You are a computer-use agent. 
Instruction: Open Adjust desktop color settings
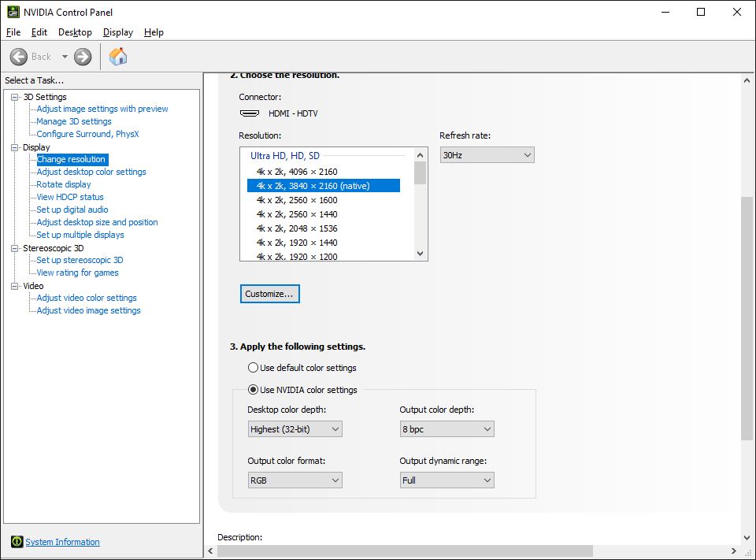pyautogui.click(x=91, y=172)
